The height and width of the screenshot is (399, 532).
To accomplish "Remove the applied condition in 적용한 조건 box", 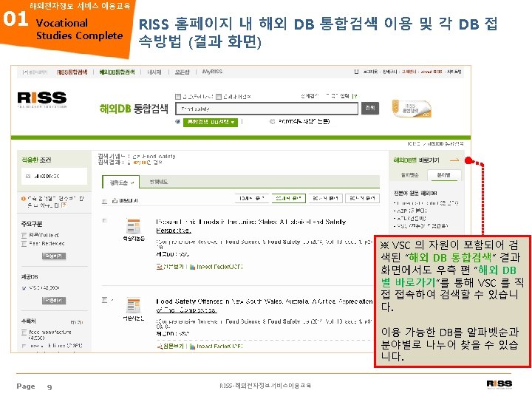I will coord(28,176).
